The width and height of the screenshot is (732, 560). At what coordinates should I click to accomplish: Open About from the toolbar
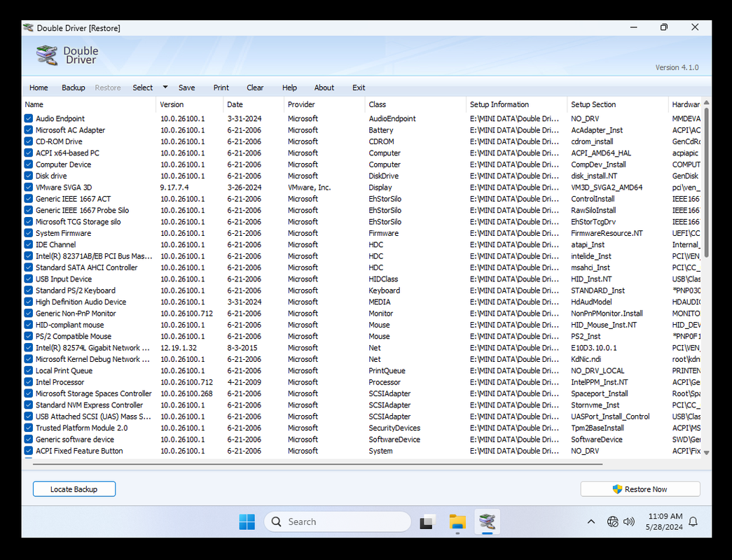(324, 87)
